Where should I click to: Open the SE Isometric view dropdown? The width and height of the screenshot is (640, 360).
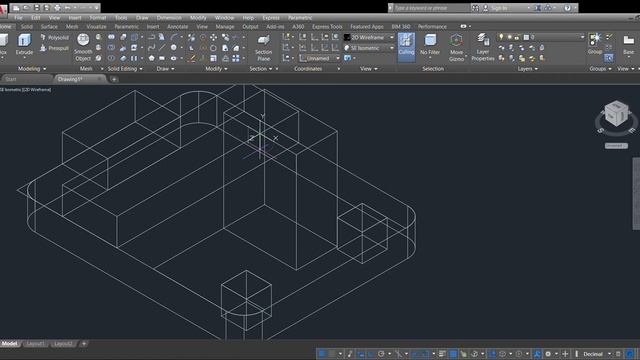(369, 48)
